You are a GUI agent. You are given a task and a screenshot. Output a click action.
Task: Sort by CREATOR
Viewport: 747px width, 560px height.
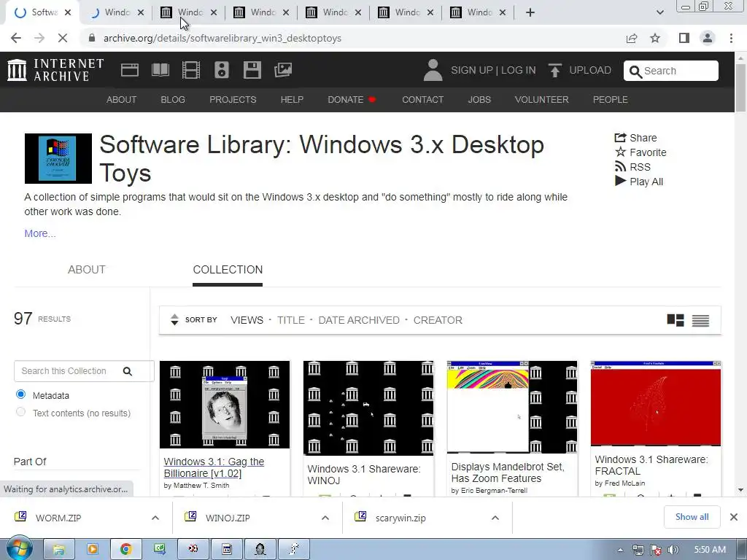(x=438, y=320)
